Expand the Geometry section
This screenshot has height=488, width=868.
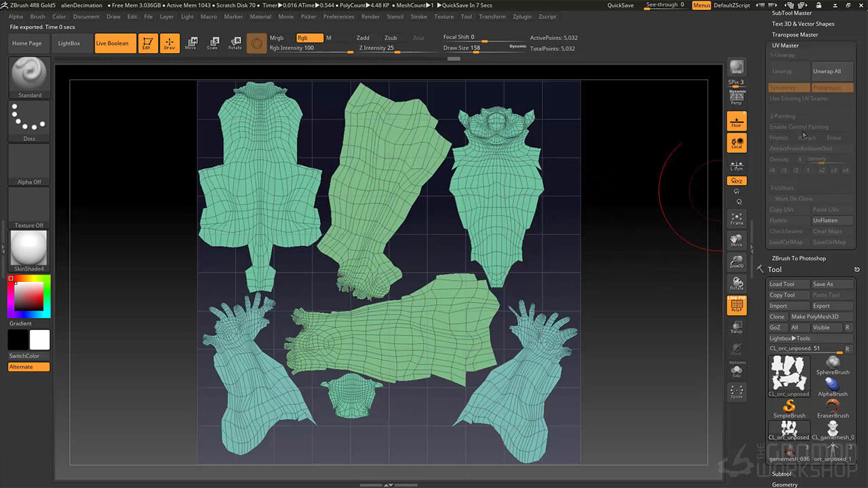(785, 485)
